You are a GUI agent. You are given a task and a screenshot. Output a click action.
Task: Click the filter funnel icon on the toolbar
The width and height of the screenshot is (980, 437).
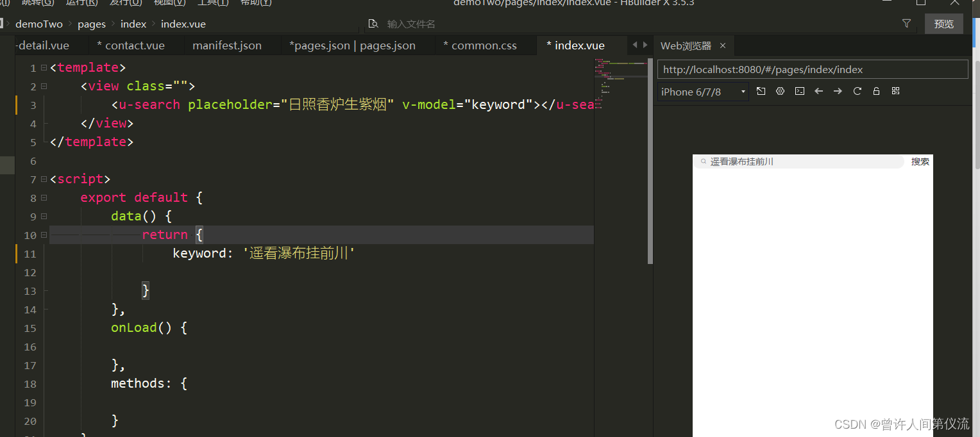tap(906, 23)
